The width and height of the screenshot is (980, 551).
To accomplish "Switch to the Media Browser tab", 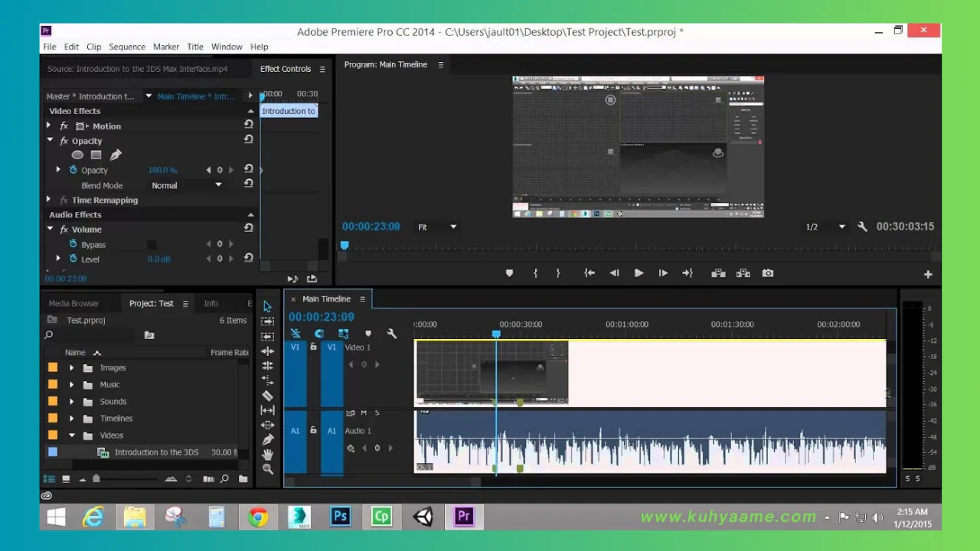I will [74, 303].
